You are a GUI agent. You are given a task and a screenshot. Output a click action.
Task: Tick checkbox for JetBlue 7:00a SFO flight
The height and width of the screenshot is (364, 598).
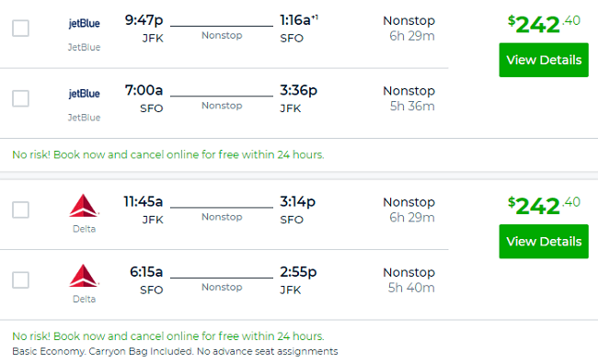point(20,98)
